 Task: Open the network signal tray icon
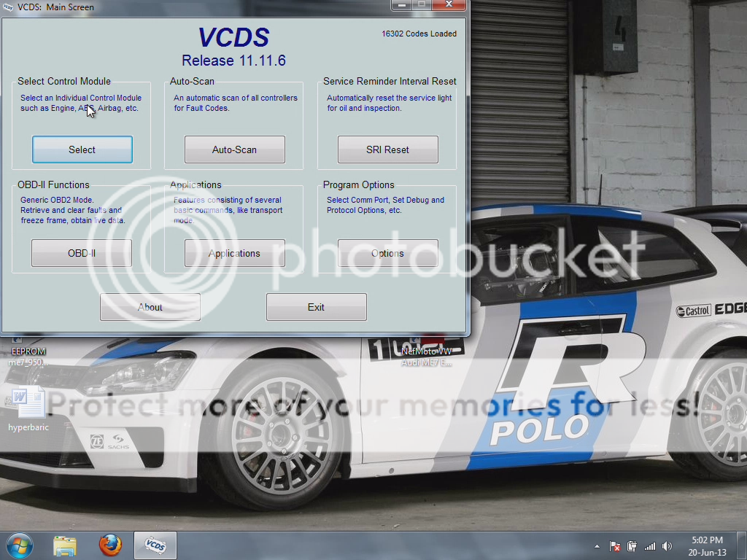pos(649,545)
